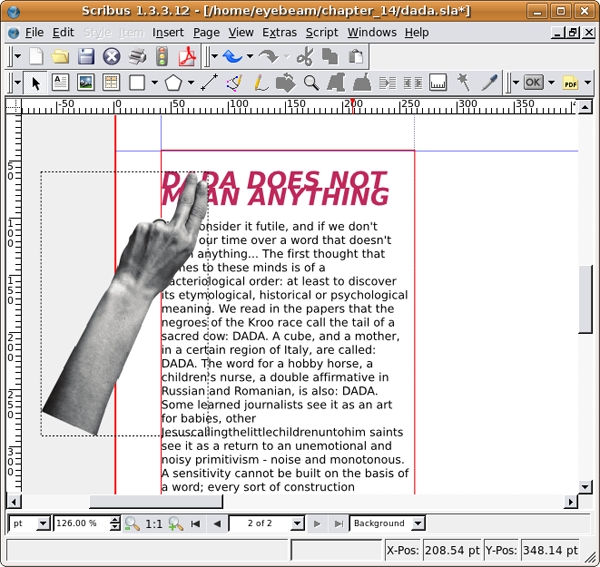600x567 pixels.
Task: Open the Background layer dropdown
Action: point(418,523)
